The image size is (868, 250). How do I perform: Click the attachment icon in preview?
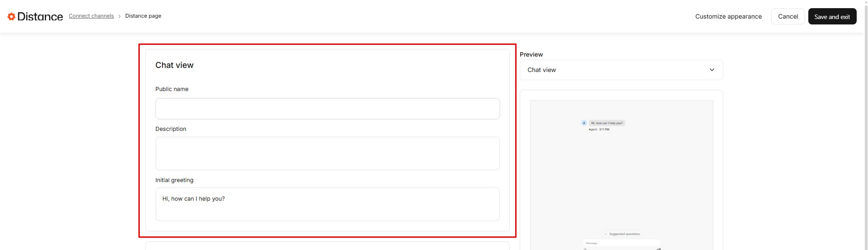[584, 249]
